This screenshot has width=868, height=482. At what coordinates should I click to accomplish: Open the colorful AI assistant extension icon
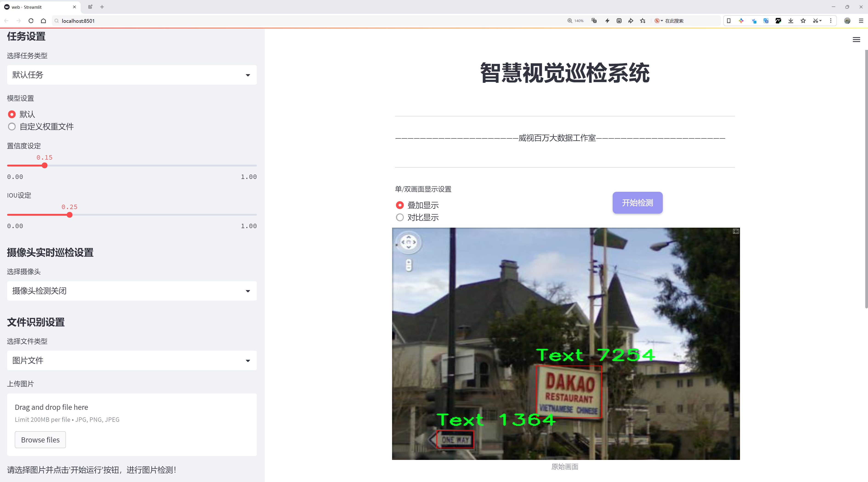point(741,20)
